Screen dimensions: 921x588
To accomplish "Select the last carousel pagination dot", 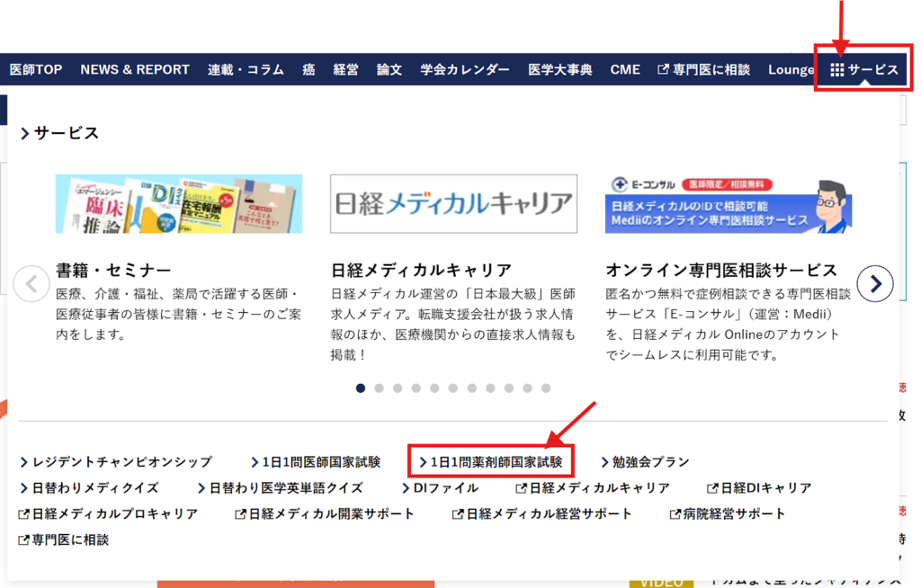I will [546, 388].
